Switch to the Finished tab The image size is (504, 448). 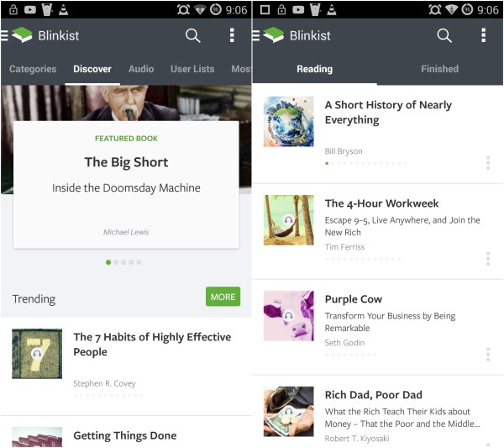coord(439,69)
